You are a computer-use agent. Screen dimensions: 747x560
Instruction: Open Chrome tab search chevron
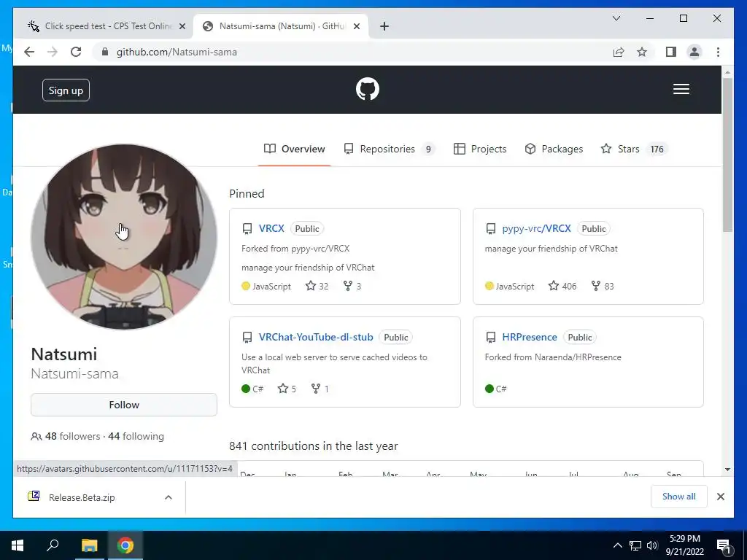click(x=616, y=18)
